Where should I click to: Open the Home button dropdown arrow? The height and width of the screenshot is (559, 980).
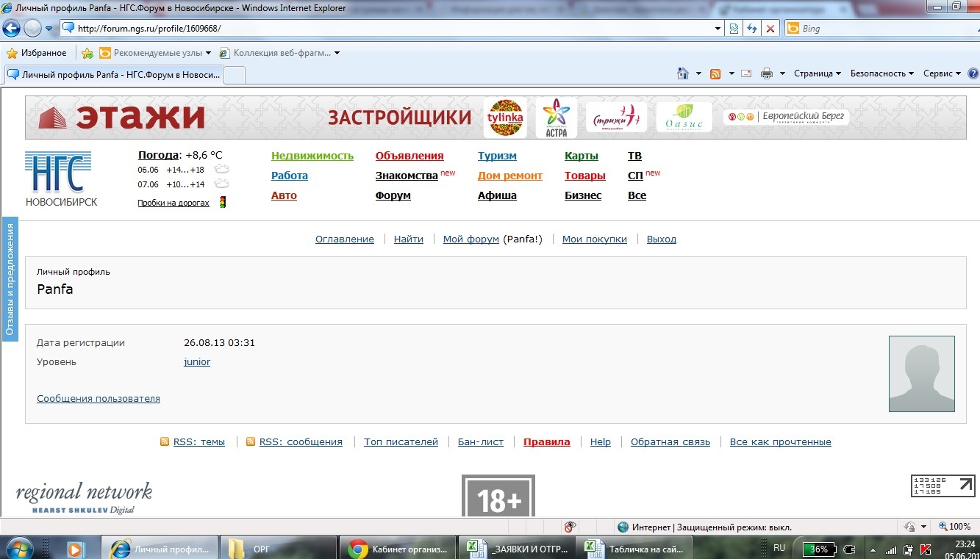698,73
